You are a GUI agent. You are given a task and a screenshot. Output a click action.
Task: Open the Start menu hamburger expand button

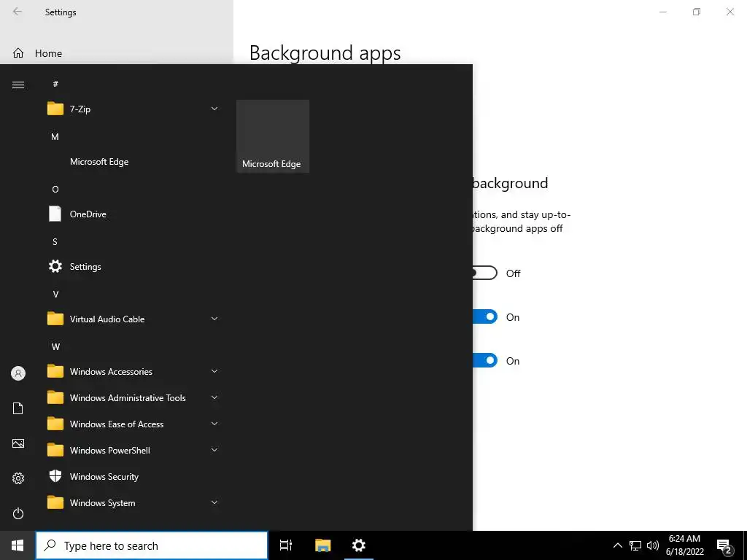coord(18,85)
